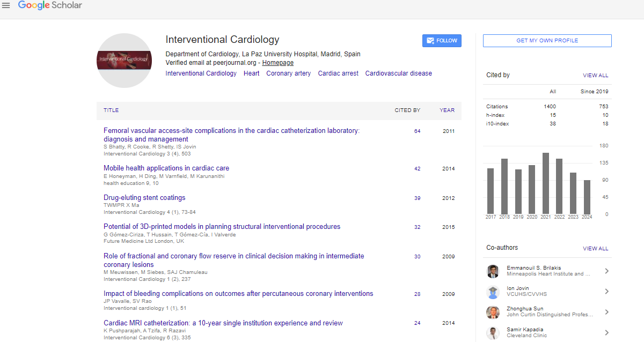View all in Cited by section
Screen dimensions: 644x342
tap(596, 76)
